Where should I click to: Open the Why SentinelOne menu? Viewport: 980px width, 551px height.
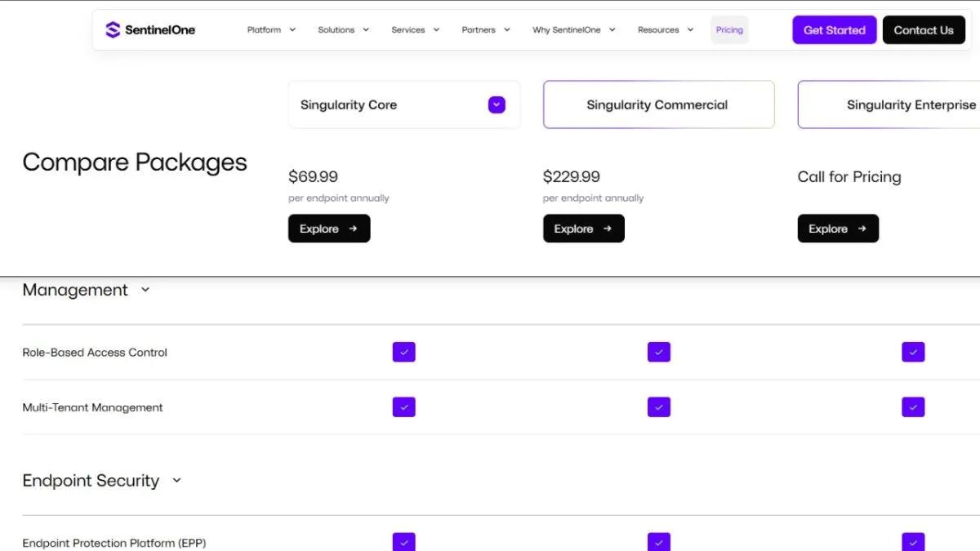click(x=573, y=30)
